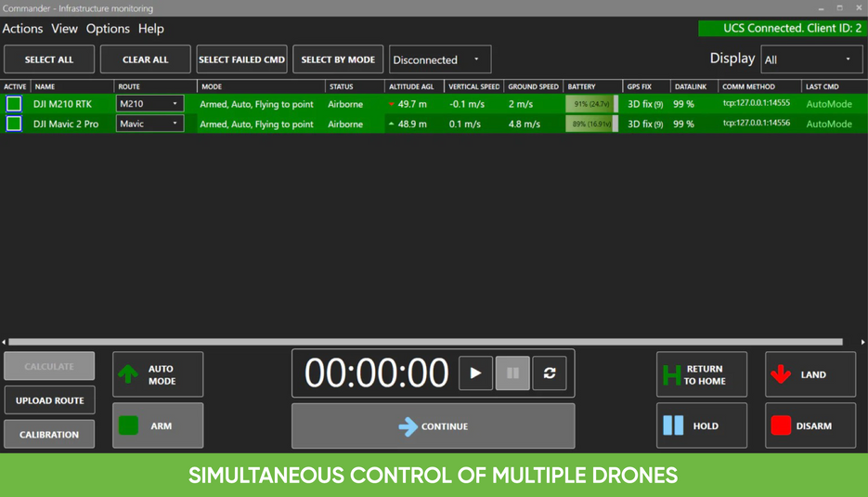Image resolution: width=868 pixels, height=497 pixels.
Task: Click the green Arm square icon
Action: (x=129, y=425)
